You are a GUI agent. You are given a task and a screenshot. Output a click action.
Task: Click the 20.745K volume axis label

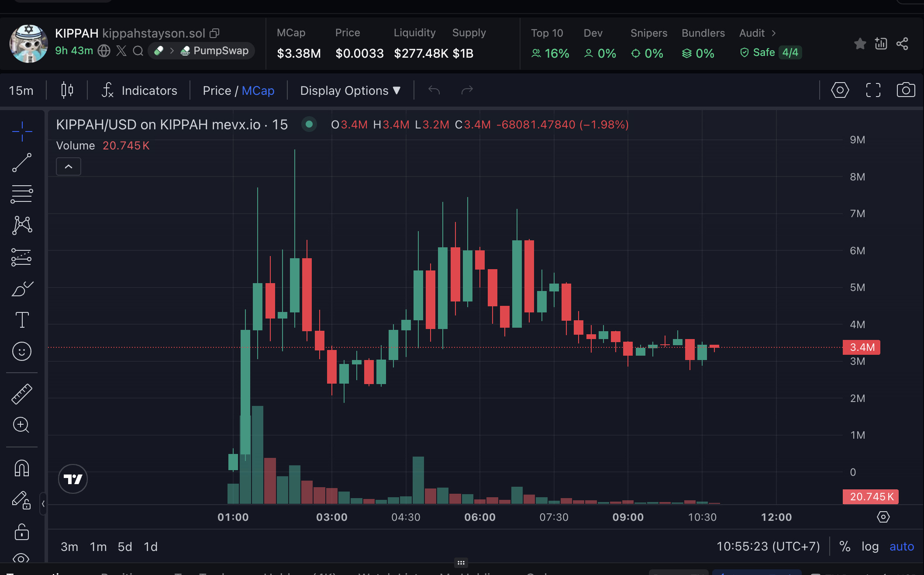[x=871, y=497]
